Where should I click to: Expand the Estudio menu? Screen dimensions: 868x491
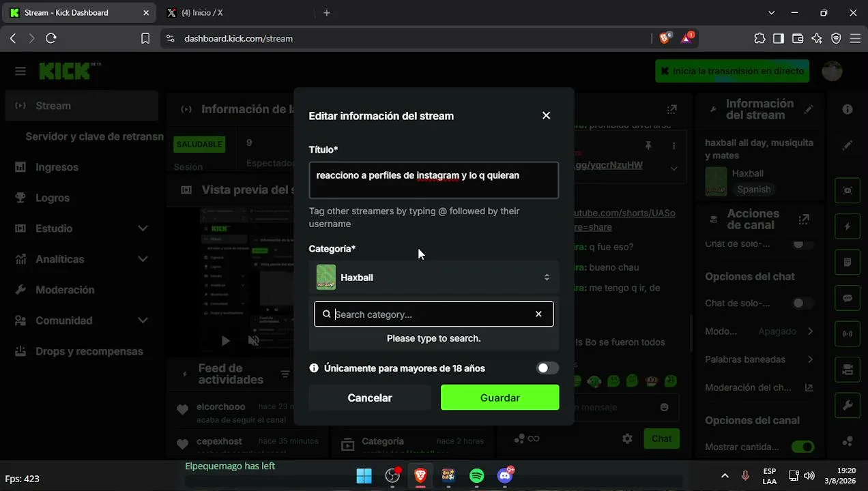pos(82,228)
